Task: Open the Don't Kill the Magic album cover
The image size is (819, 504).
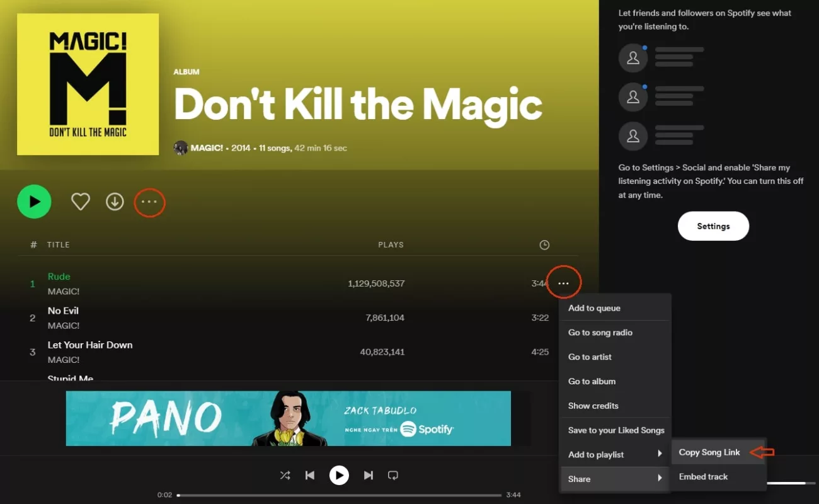Action: click(88, 84)
